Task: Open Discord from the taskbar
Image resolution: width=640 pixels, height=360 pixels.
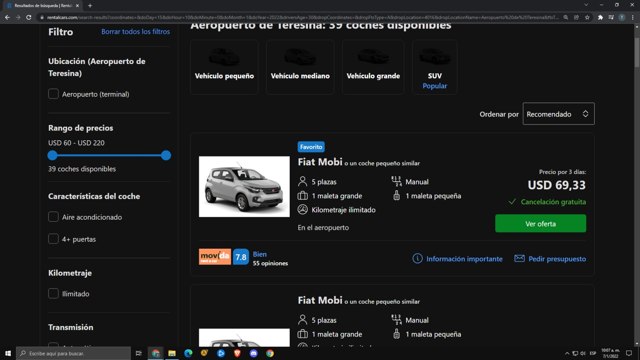Action: point(253,353)
